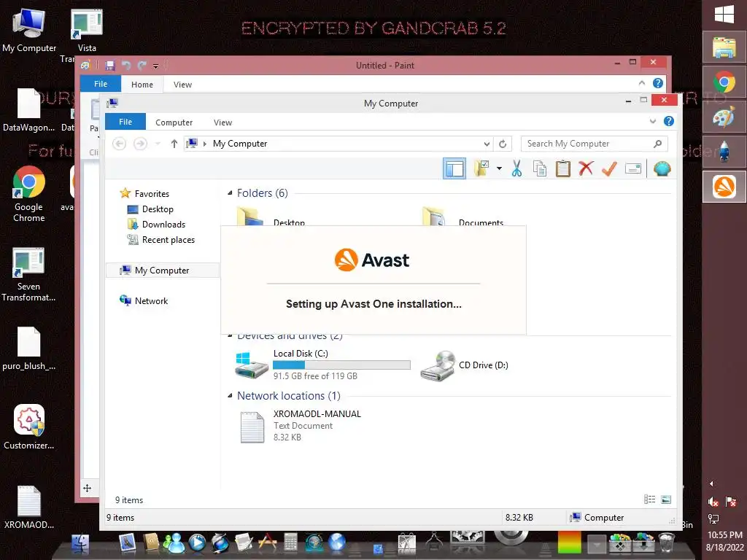Open Classic Shell settings shell icon
The height and width of the screenshot is (560, 747).
tap(662, 168)
